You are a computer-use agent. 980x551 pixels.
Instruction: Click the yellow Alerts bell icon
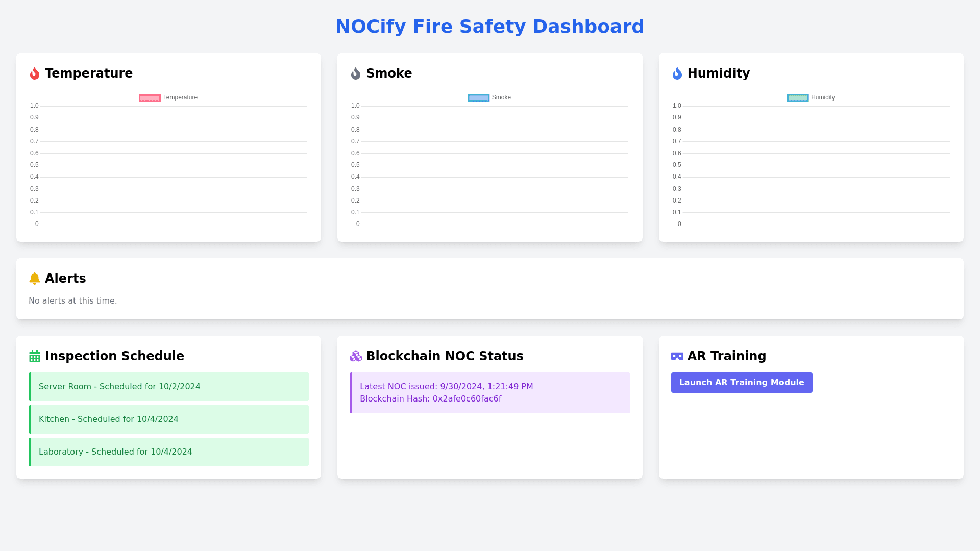click(35, 279)
